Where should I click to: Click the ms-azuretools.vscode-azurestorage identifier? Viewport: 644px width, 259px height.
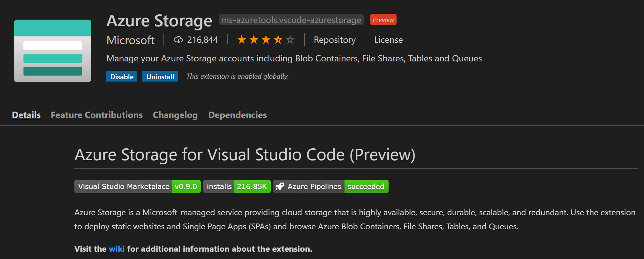[291, 20]
